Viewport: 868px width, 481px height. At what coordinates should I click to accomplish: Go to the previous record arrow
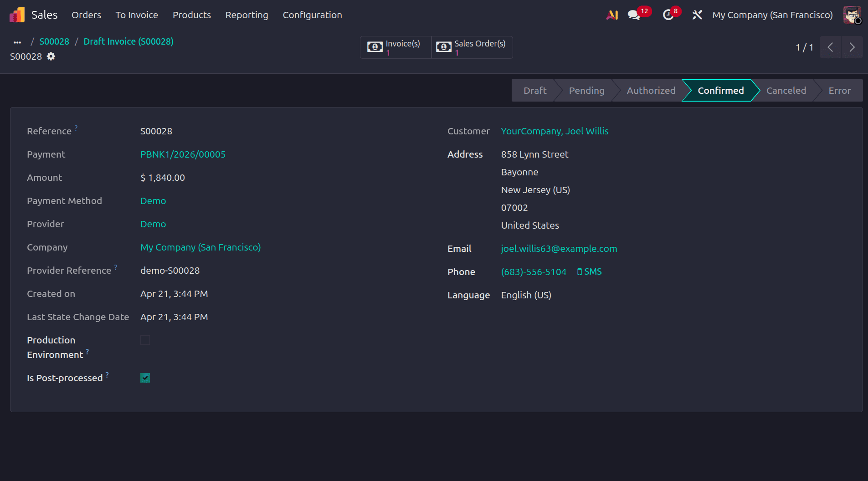click(830, 47)
